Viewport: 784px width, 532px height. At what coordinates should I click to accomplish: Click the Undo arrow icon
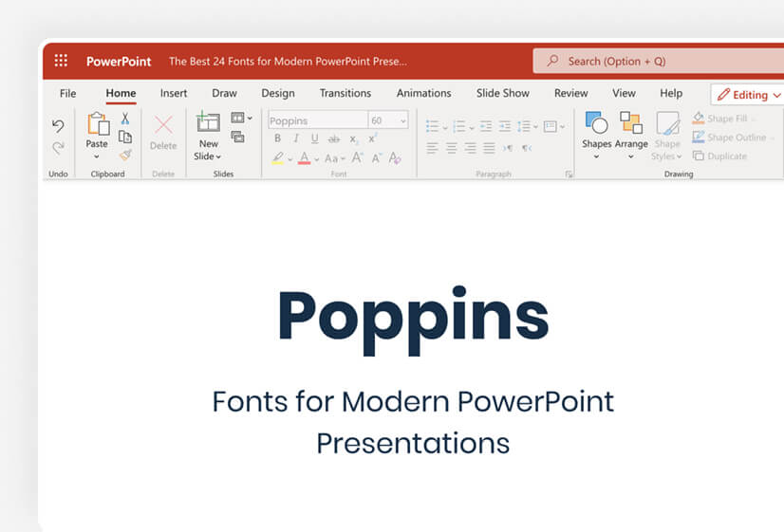pyautogui.click(x=58, y=125)
